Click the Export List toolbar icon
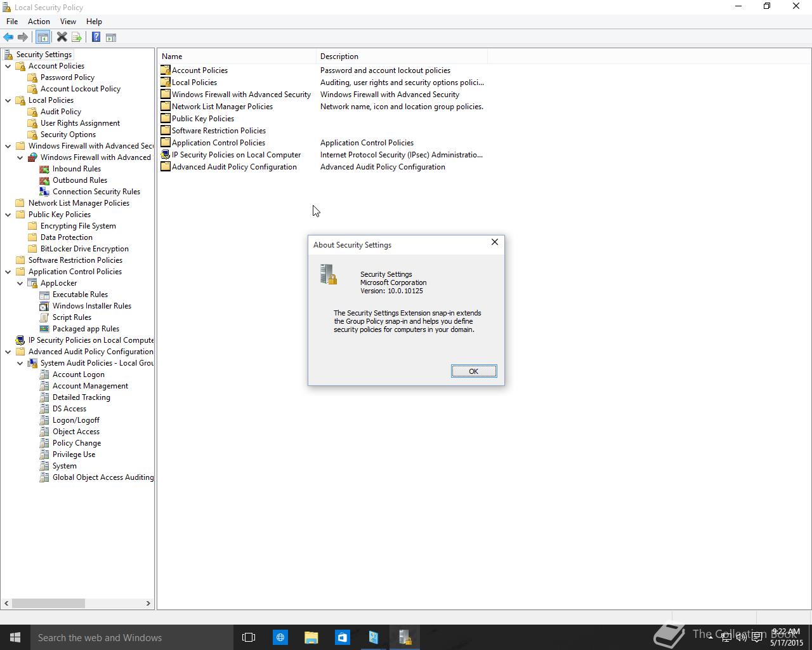The image size is (812, 650). coord(77,37)
